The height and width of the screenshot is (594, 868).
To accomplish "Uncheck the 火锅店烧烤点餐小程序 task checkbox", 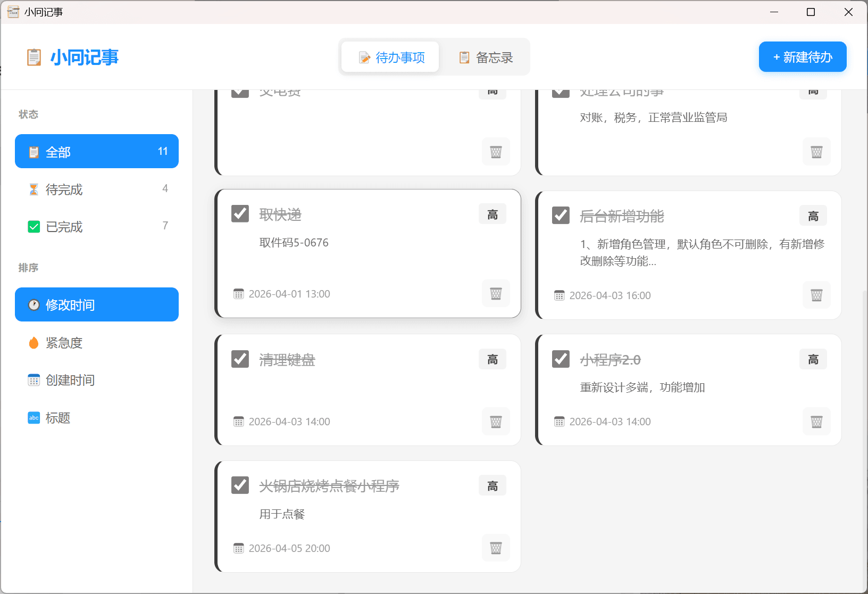I will pyautogui.click(x=240, y=485).
